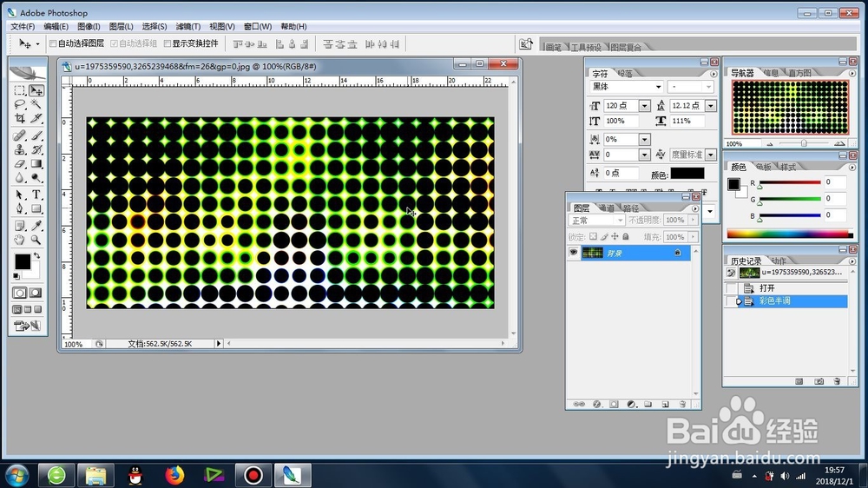Screen dimensions: 868x488
Task: Jump to ImageReady from toolbox
Action: click(x=27, y=326)
